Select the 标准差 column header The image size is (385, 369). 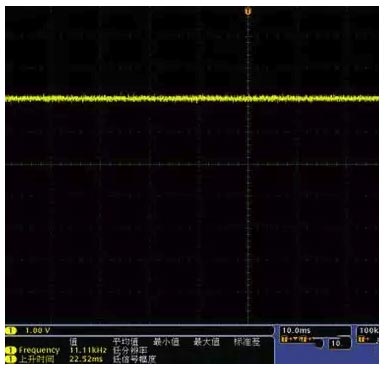click(247, 342)
